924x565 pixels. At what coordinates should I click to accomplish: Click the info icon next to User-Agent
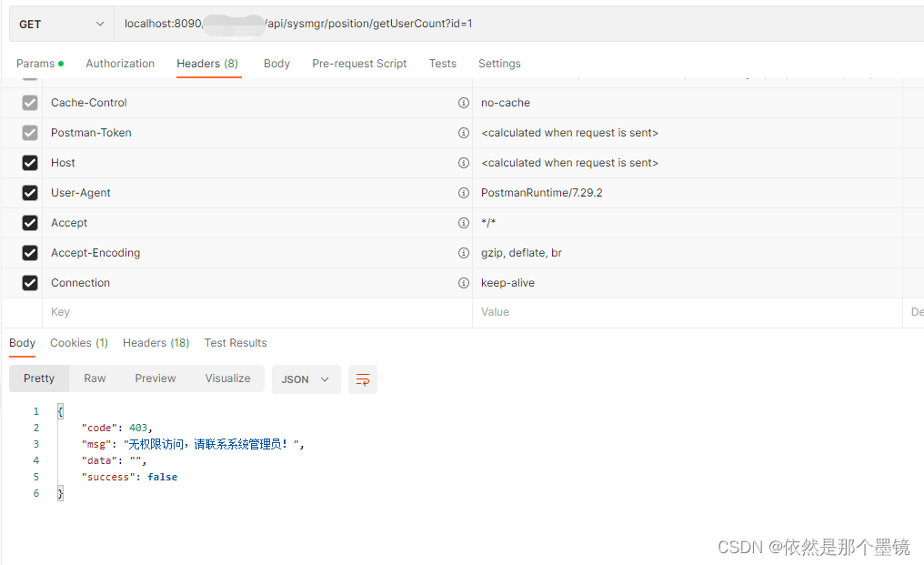[464, 193]
